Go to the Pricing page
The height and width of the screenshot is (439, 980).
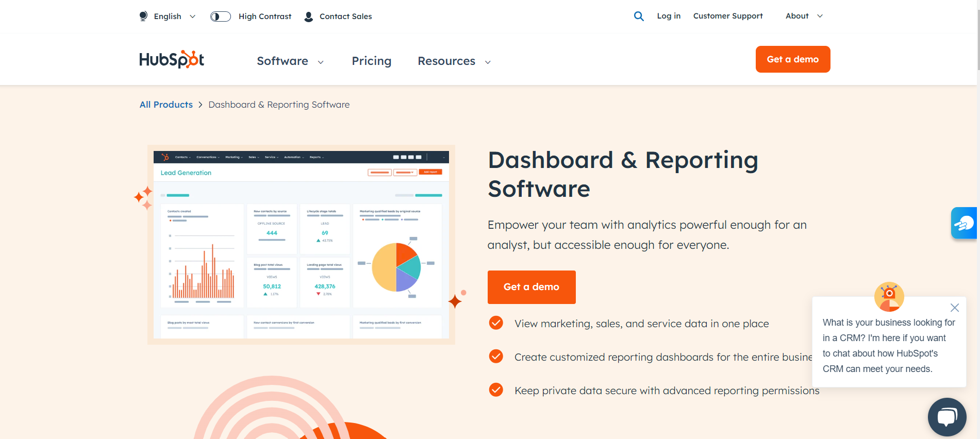coord(371,61)
